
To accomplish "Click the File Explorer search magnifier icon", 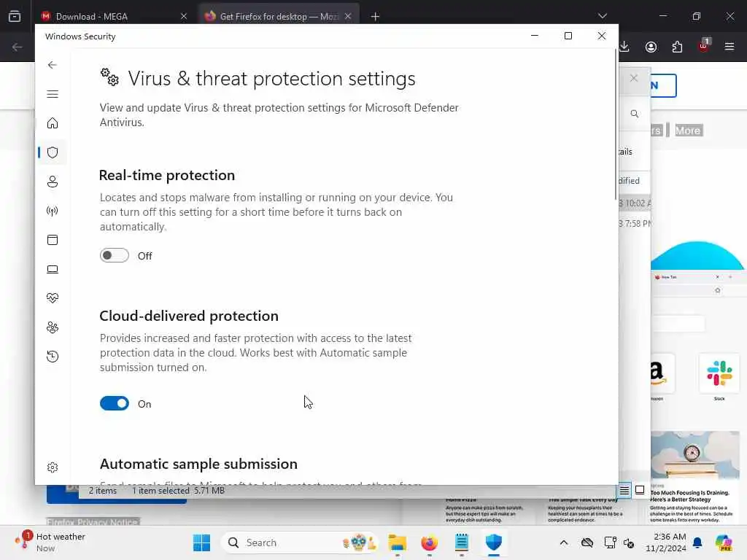I will tap(635, 114).
